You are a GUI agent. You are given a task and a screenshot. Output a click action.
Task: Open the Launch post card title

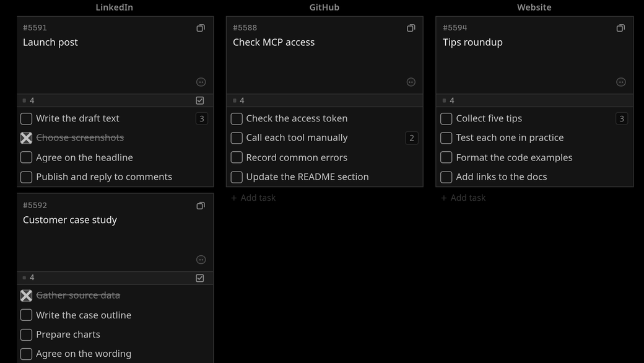(50, 42)
